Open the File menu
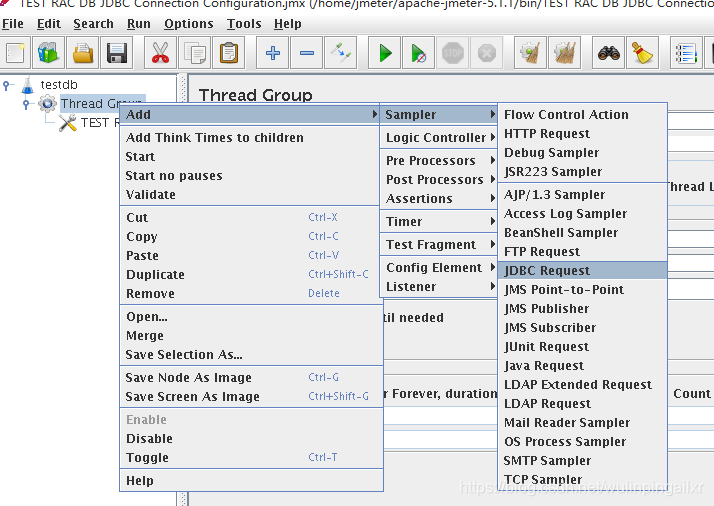The image size is (714, 506). pyautogui.click(x=12, y=24)
